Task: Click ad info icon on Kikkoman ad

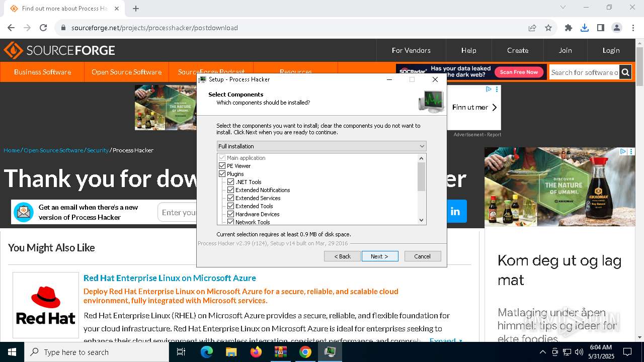Action: (x=623, y=151)
